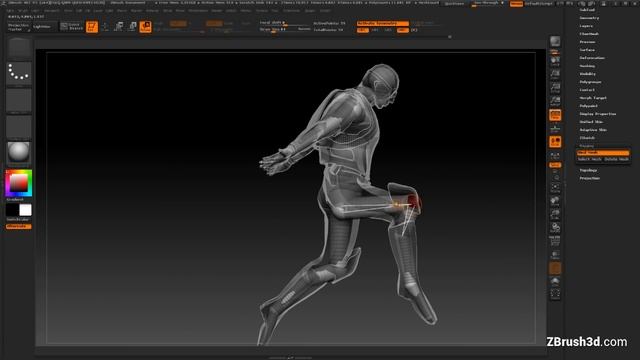Click the Actual size icon on right shelf
The width and height of the screenshot is (640, 360).
click(555, 88)
